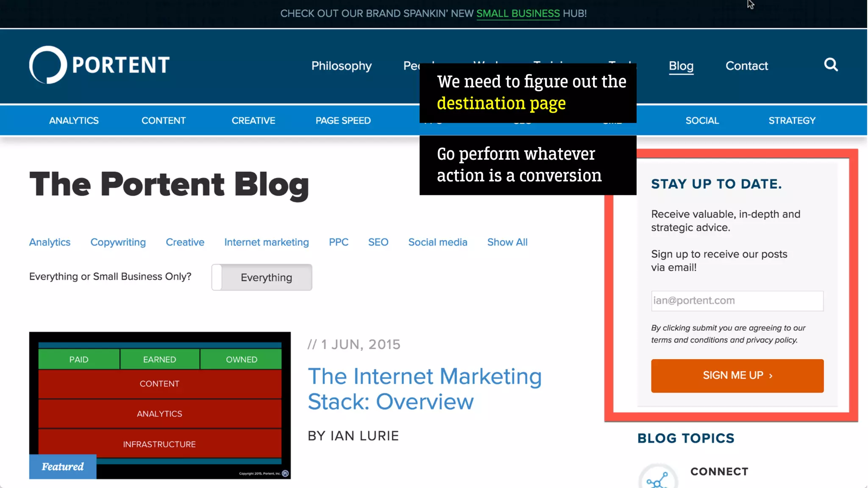This screenshot has height=488, width=868.
Task: Filter posts by Internet marketing
Action: 267,242
